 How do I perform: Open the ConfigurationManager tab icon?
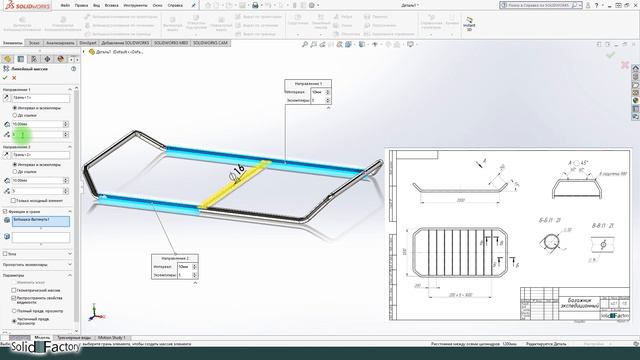[x=34, y=59]
